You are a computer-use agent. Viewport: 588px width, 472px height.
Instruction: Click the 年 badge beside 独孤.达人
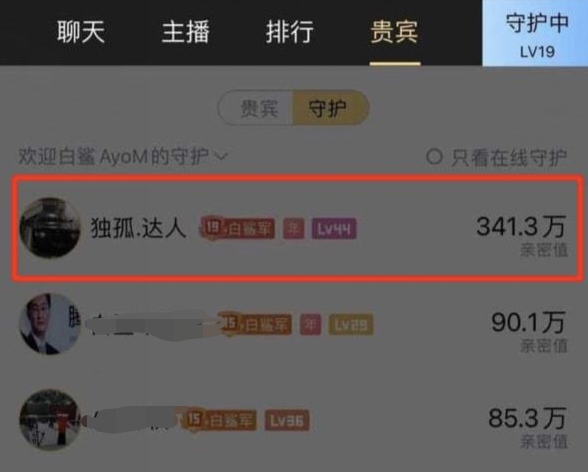(294, 228)
